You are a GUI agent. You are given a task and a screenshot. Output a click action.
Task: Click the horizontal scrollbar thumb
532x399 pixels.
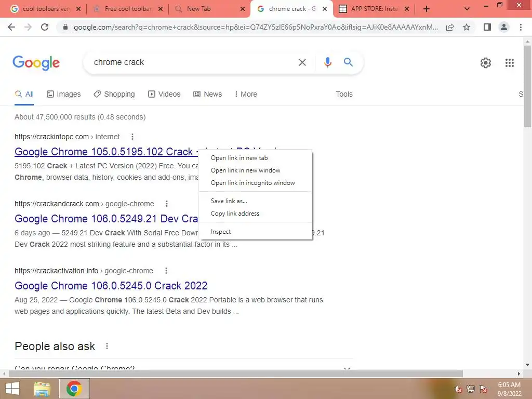[235, 374]
